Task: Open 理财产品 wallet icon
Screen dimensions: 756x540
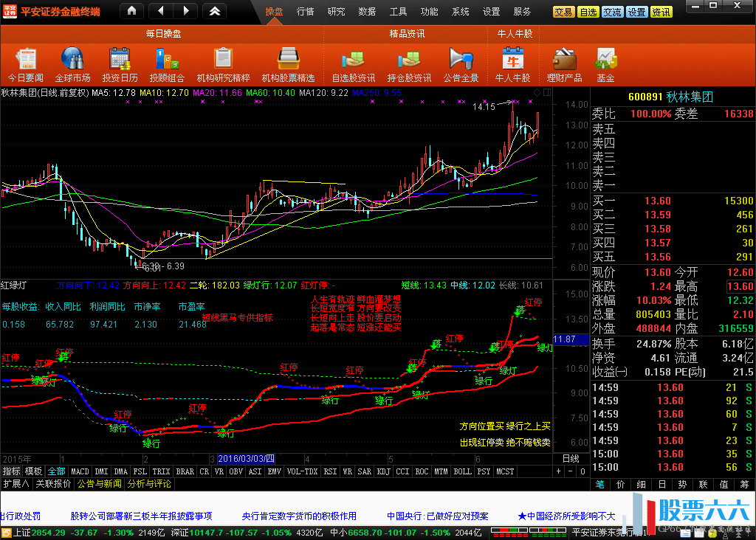Action: pyautogui.click(x=564, y=65)
